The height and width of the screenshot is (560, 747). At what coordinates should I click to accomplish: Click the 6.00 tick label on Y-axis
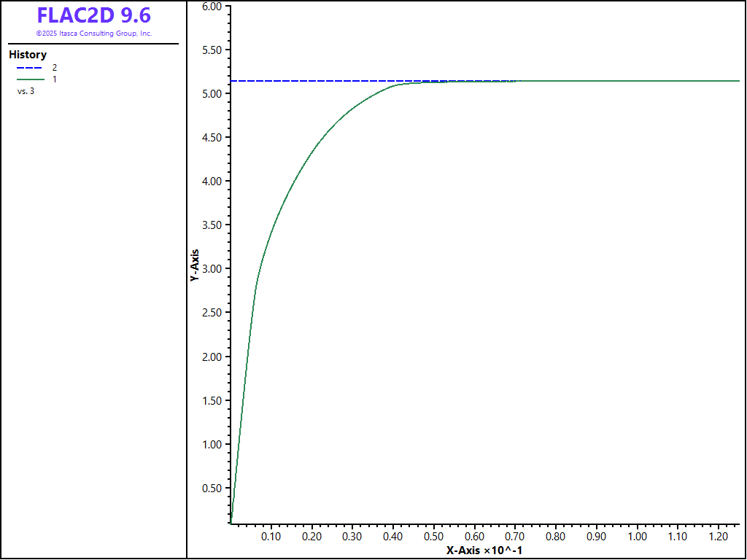coord(212,6)
